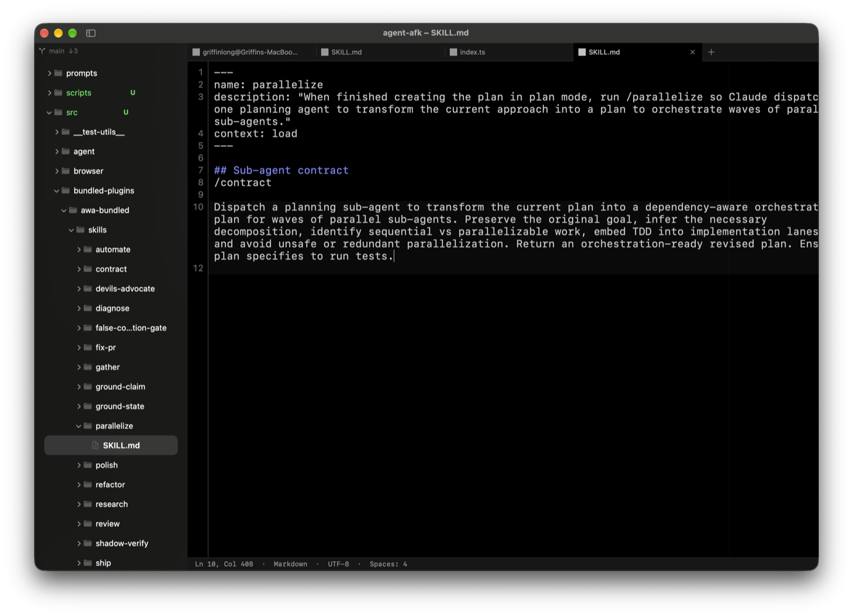
Task: Select the review folder
Action: click(111, 523)
